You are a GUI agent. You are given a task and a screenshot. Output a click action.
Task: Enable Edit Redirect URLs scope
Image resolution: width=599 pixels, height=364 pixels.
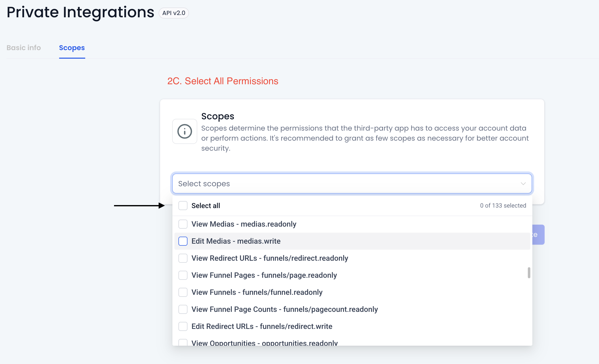pyautogui.click(x=183, y=326)
